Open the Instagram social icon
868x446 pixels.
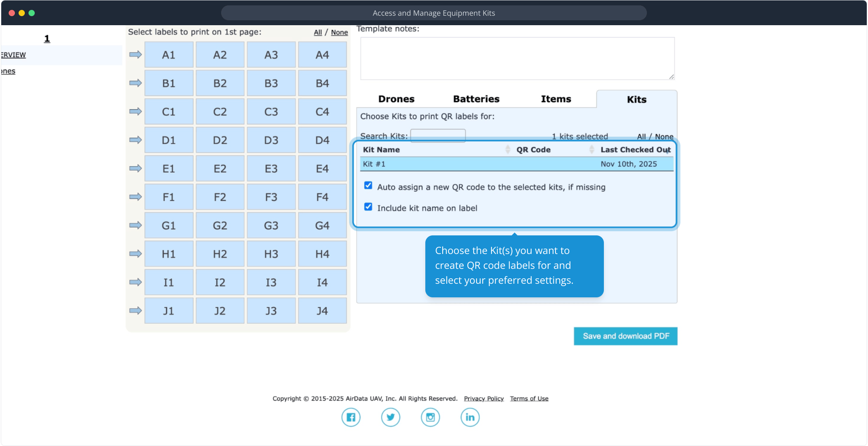(430, 417)
